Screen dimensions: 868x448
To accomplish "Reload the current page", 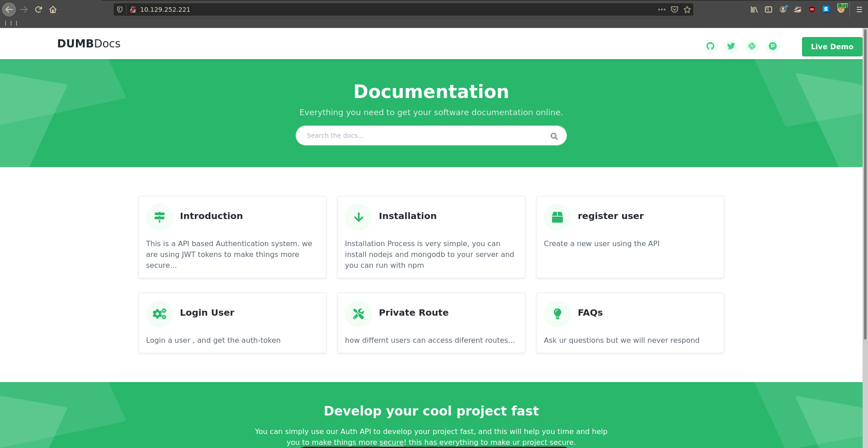I will (38, 9).
